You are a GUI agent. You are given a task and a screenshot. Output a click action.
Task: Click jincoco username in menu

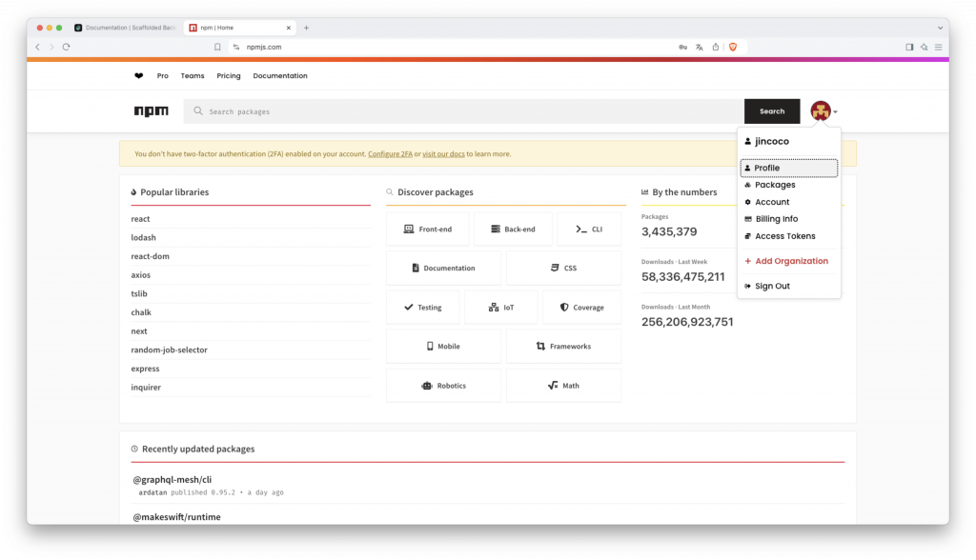(x=771, y=141)
